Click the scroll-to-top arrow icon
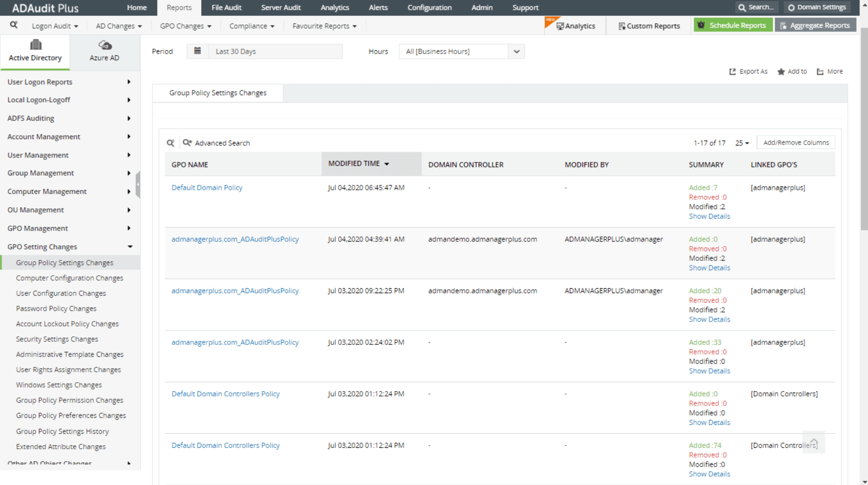 point(814,442)
